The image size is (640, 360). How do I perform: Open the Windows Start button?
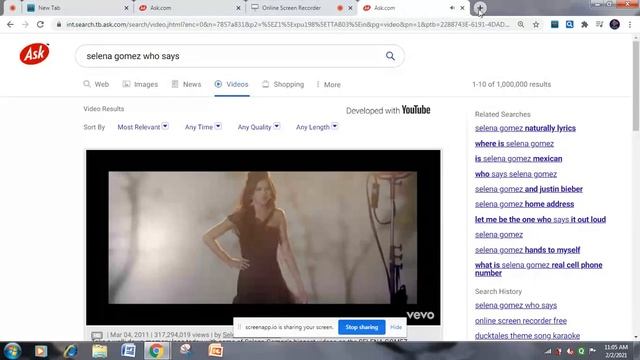[12, 351]
